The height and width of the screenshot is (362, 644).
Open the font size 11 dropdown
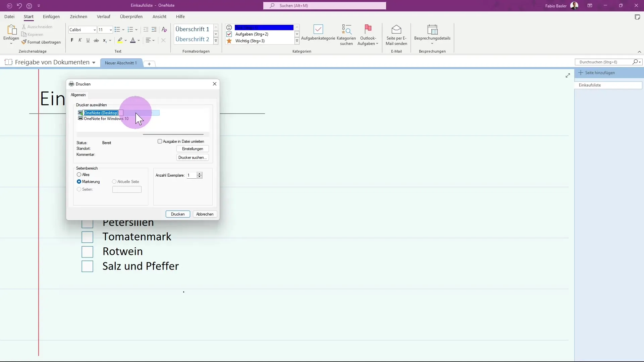(x=110, y=30)
